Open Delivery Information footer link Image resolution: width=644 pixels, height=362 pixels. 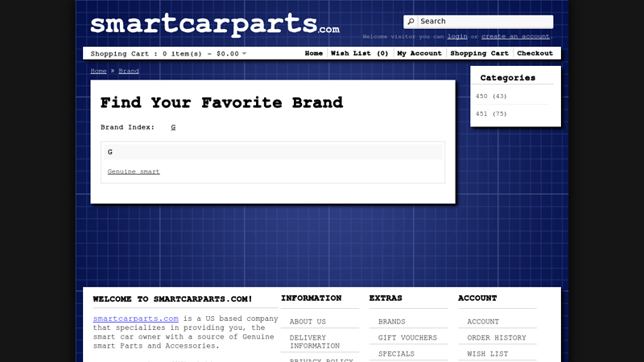315,342
